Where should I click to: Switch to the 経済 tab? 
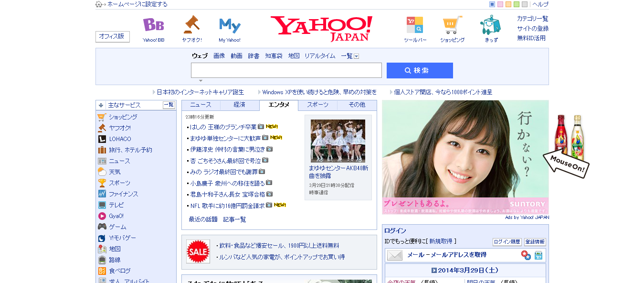tap(240, 105)
